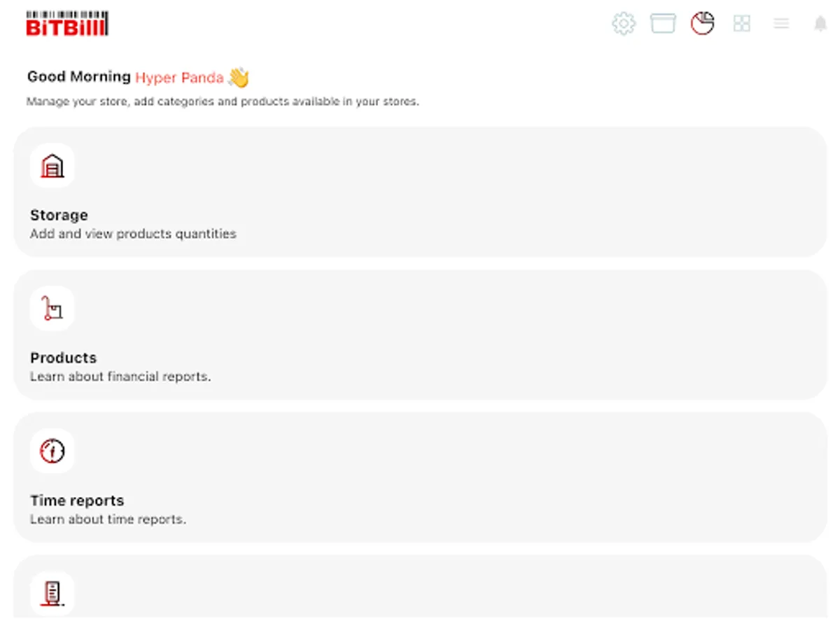Image resolution: width=840 pixels, height=630 pixels.
Task: Open the Time reports heading
Action: [x=77, y=500]
